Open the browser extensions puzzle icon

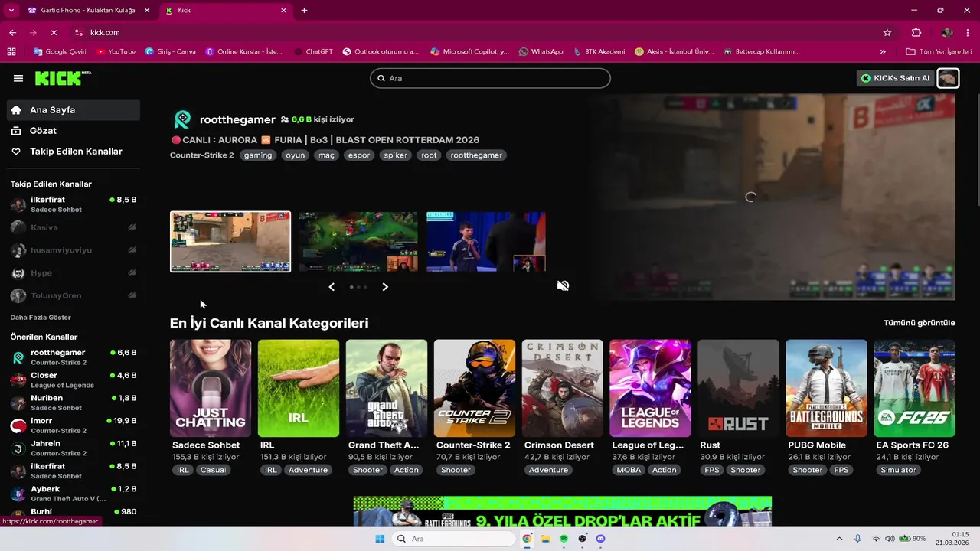point(916,33)
